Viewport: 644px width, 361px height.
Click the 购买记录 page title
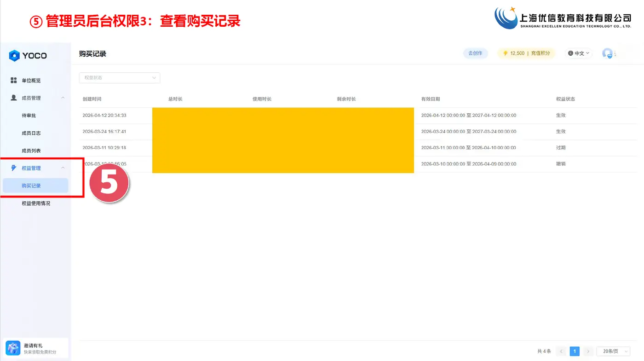(92, 54)
